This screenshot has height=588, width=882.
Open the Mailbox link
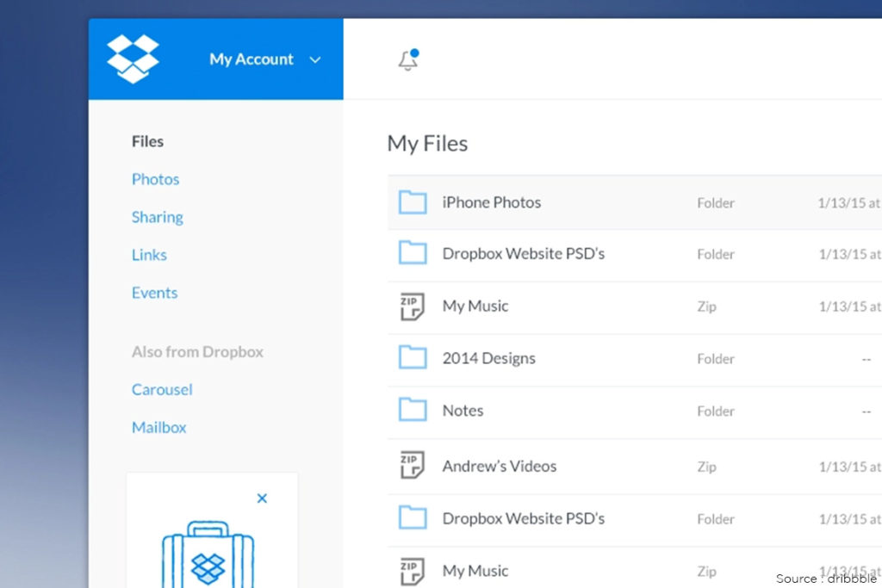[x=158, y=427]
